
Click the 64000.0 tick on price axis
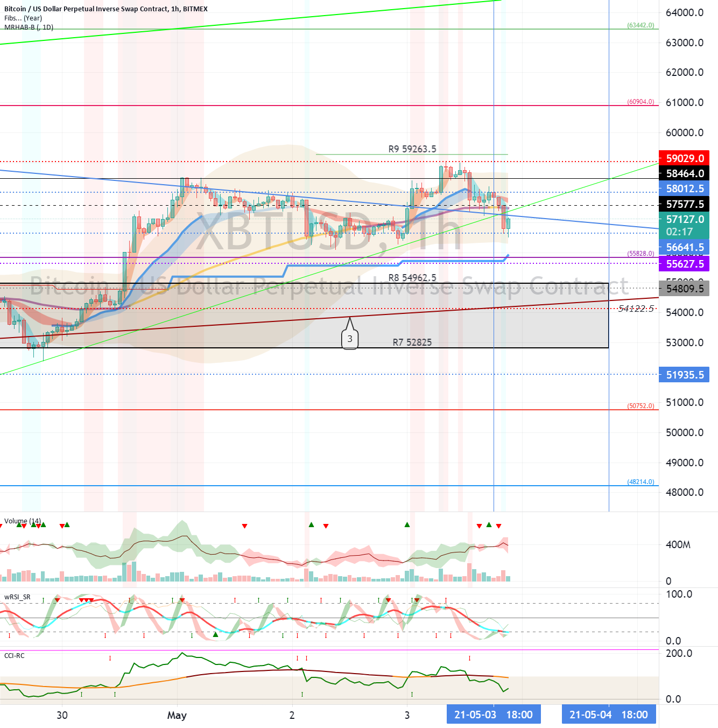685,12
